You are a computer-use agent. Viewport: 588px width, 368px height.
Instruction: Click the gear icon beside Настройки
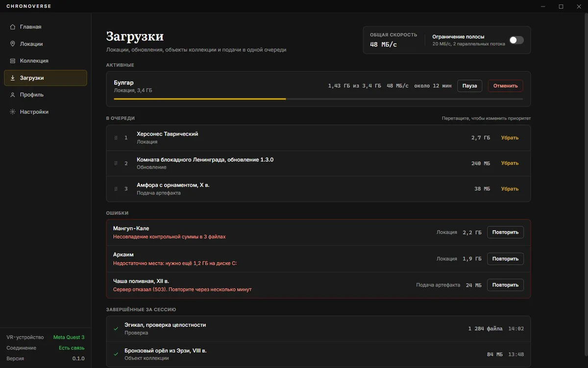click(x=13, y=112)
